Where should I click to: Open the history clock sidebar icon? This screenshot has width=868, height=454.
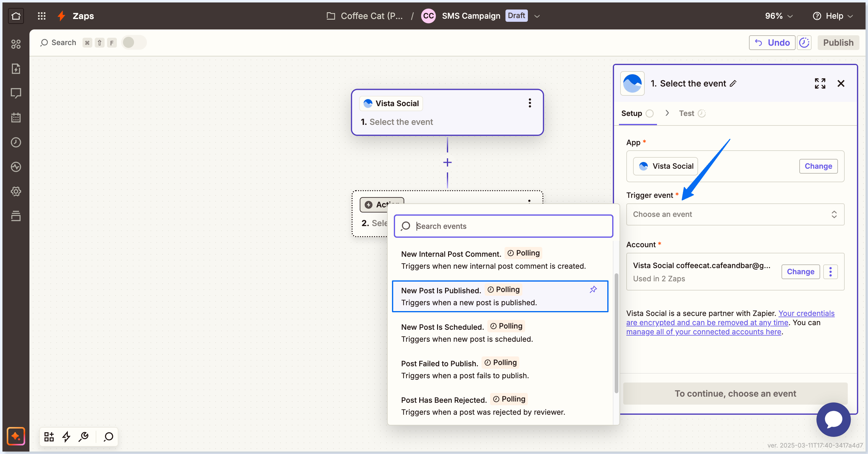16,142
